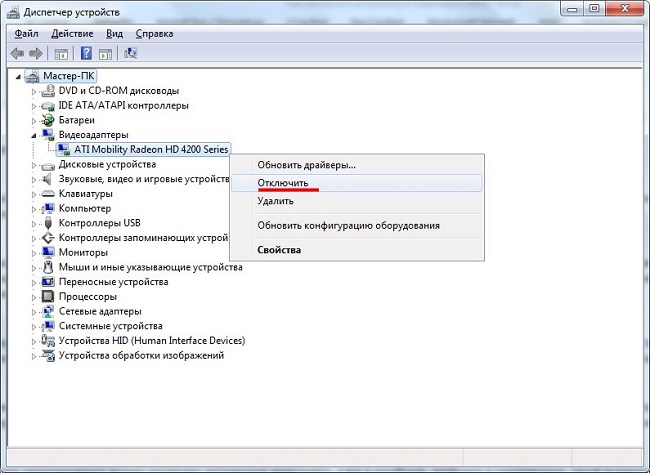This screenshot has width=650, height=473.
Task: Expand the Мониторы node
Action: pyautogui.click(x=34, y=253)
